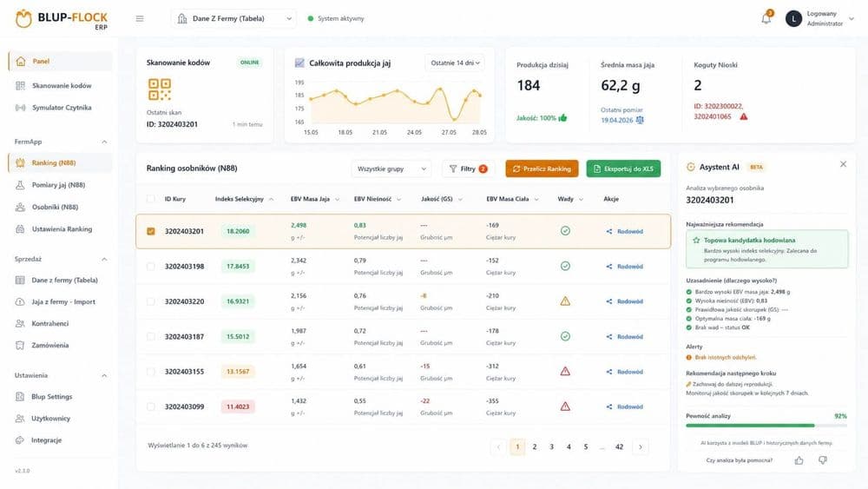Sort by Indeks Selekcyjny column
The height and width of the screenshot is (489, 868).
click(244, 199)
